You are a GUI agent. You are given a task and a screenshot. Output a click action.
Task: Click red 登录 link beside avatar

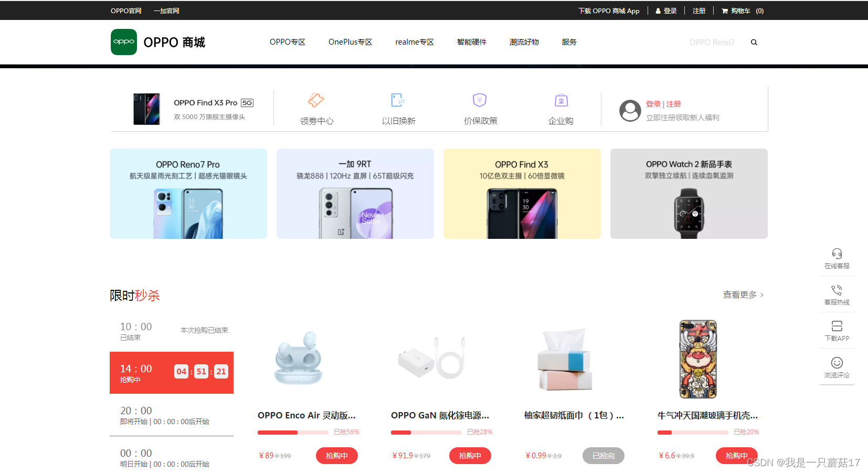[x=653, y=104]
